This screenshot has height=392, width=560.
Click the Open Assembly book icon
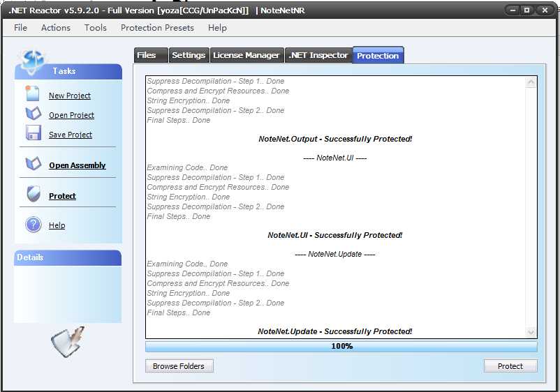[x=34, y=163]
